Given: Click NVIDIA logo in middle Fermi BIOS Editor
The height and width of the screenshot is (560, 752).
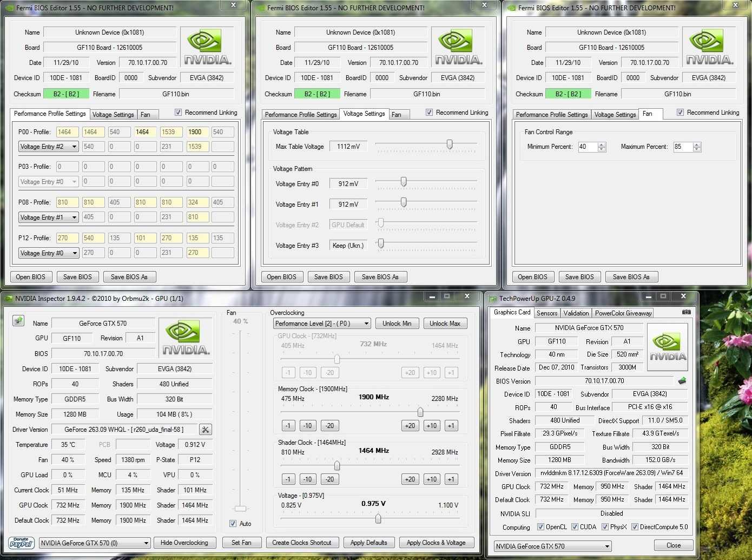Looking at the screenshot, I should [459, 48].
